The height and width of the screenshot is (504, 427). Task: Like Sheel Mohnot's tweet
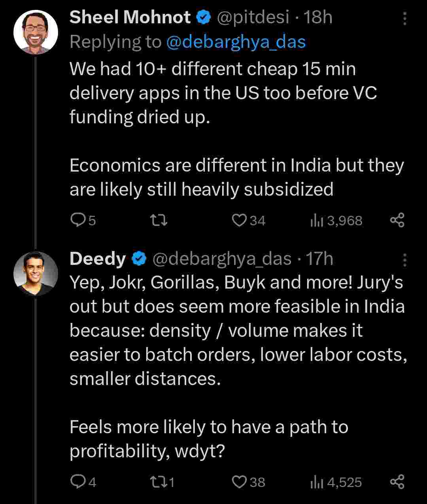point(239,220)
